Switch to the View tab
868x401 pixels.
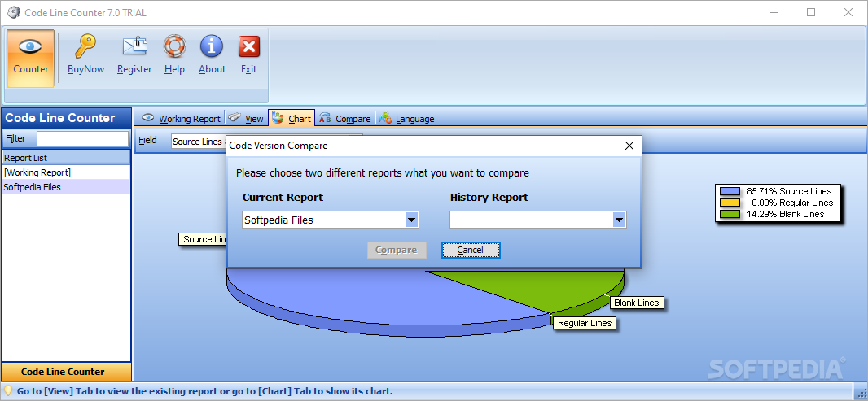point(247,119)
